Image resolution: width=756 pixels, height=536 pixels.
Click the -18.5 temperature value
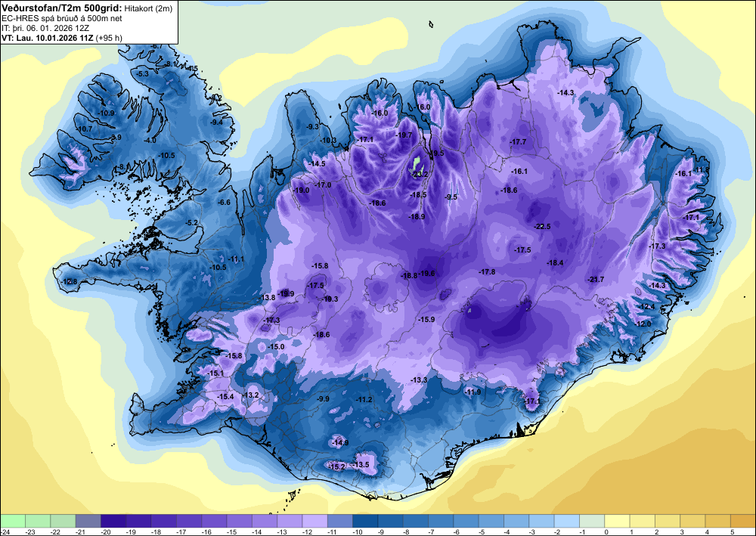tap(418, 195)
